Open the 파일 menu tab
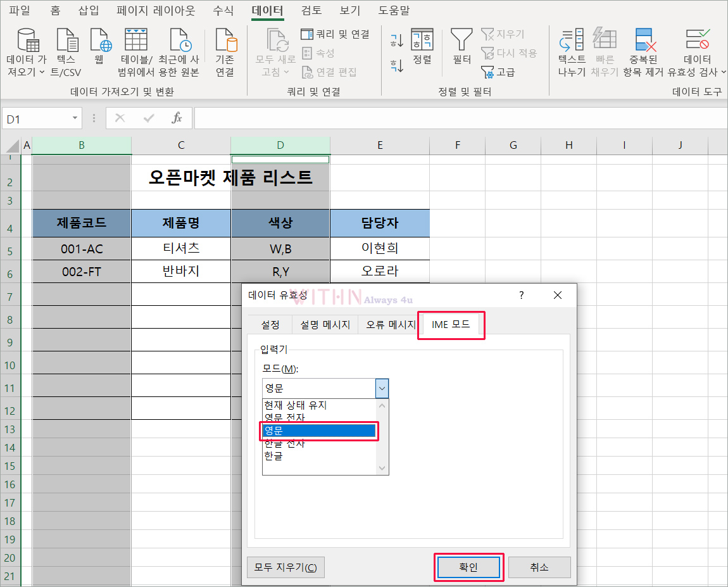 [20, 10]
